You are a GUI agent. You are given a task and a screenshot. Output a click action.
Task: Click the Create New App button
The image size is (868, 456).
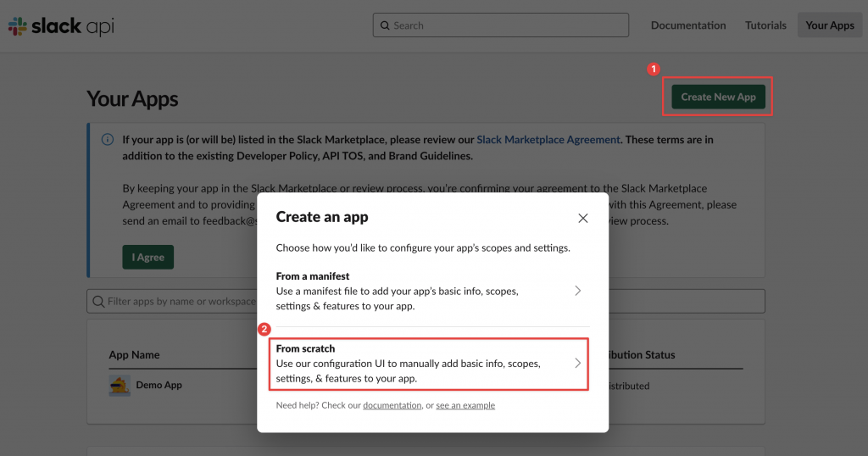(718, 97)
